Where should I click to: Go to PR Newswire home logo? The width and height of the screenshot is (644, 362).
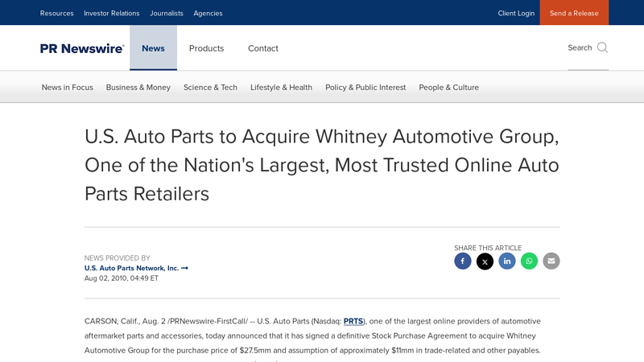82,48
